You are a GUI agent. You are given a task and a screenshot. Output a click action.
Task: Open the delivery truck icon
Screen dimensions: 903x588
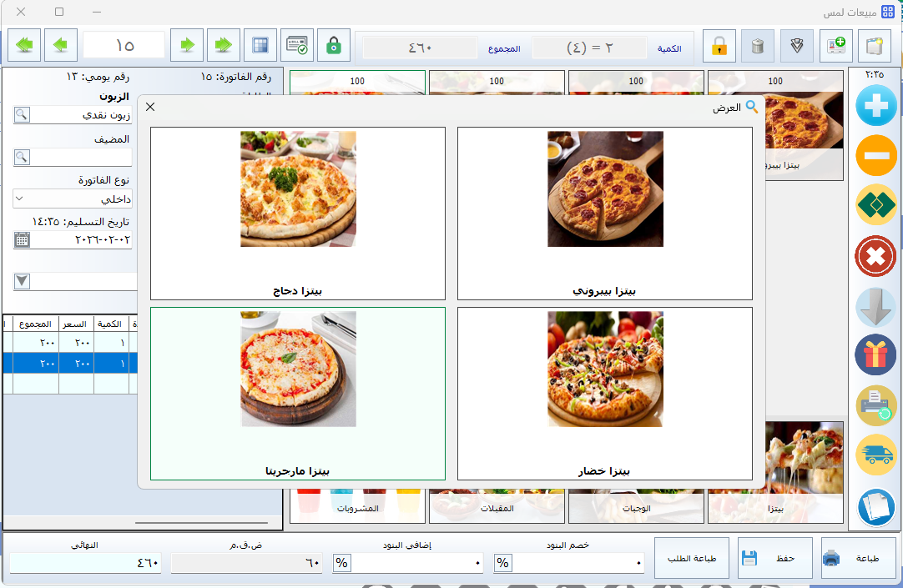pyautogui.click(x=875, y=455)
